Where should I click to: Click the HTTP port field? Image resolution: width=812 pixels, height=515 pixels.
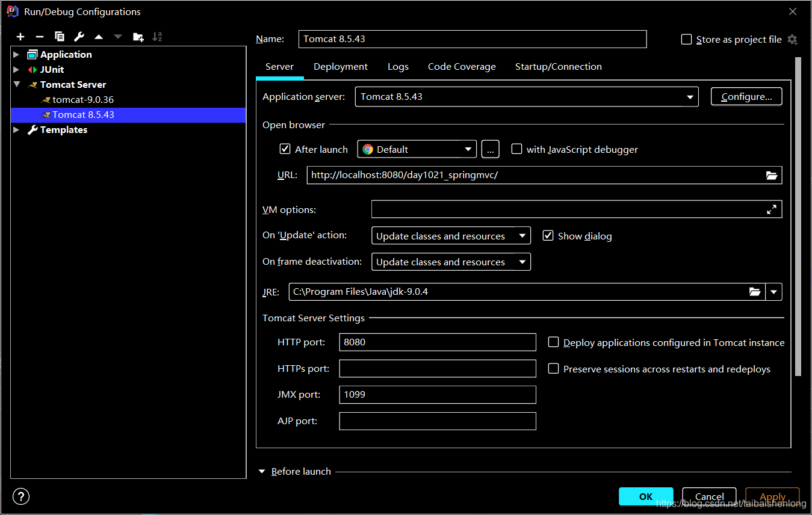(x=438, y=342)
